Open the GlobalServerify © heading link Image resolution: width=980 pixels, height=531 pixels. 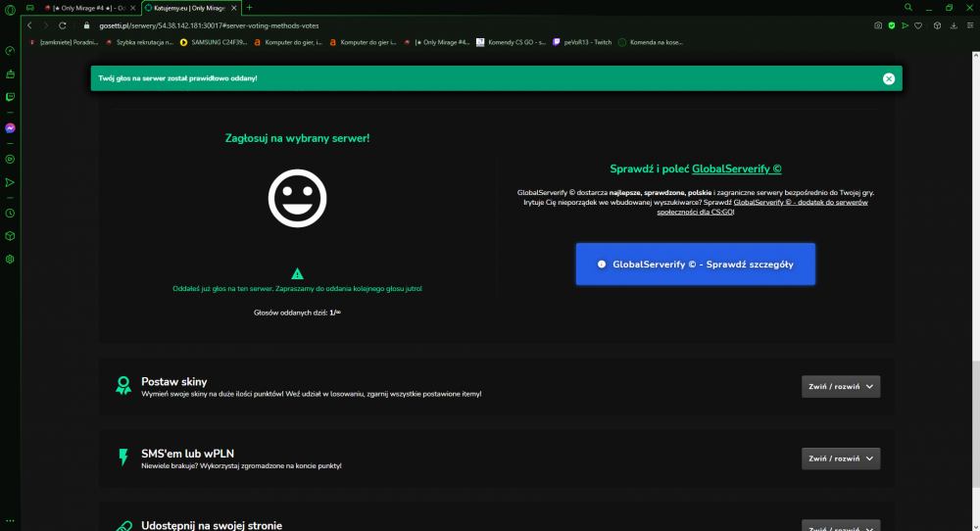[736, 169]
